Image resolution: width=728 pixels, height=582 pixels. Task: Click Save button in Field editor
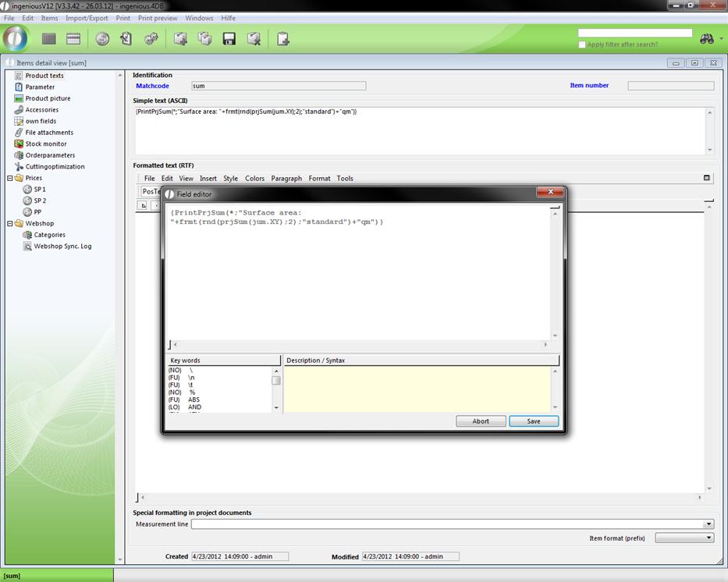[534, 421]
